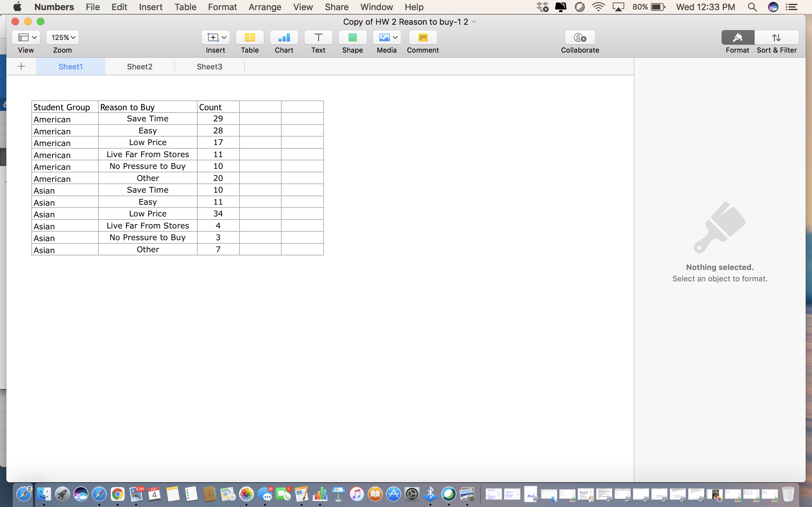812x507 pixels.
Task: Click the Table toolbar icon
Action: [x=250, y=38]
